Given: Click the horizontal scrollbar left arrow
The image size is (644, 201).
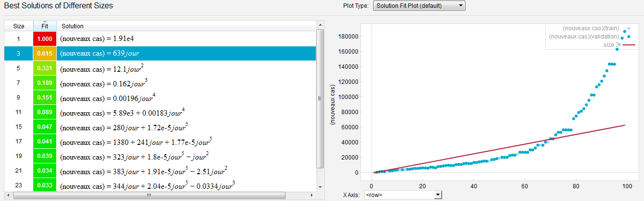Looking at the screenshot, I should point(8,195).
